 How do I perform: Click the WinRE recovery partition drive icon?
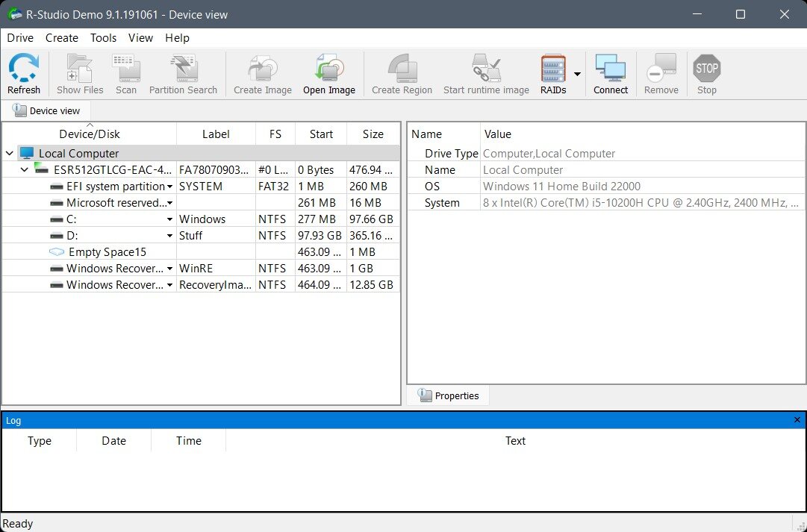(x=57, y=269)
